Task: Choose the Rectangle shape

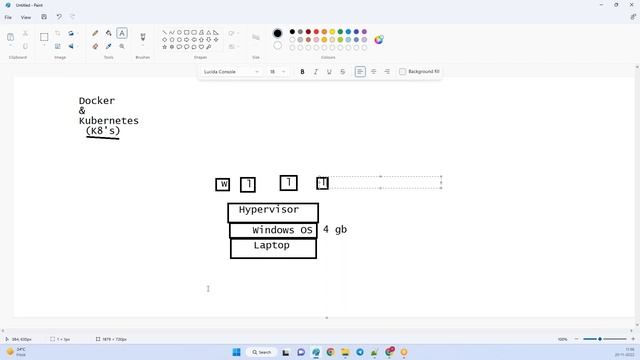Action: pos(187,32)
